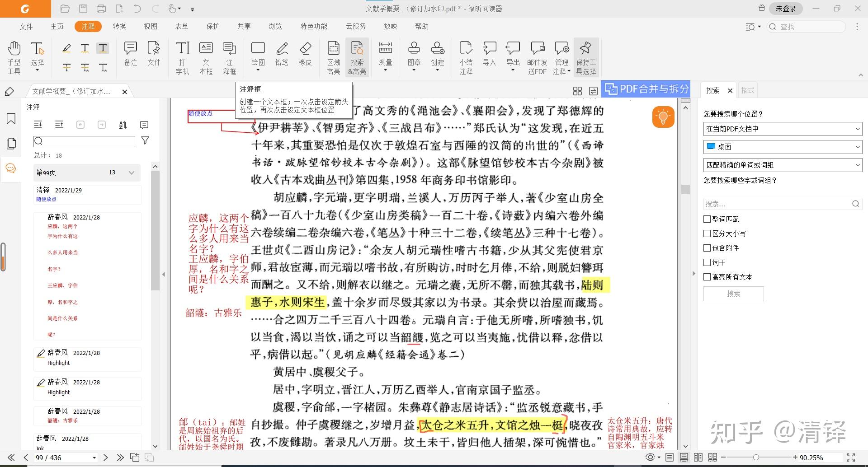The height and width of the screenshot is (467, 868).
Task: Switch to the 格式 panel tab
Action: (x=748, y=90)
